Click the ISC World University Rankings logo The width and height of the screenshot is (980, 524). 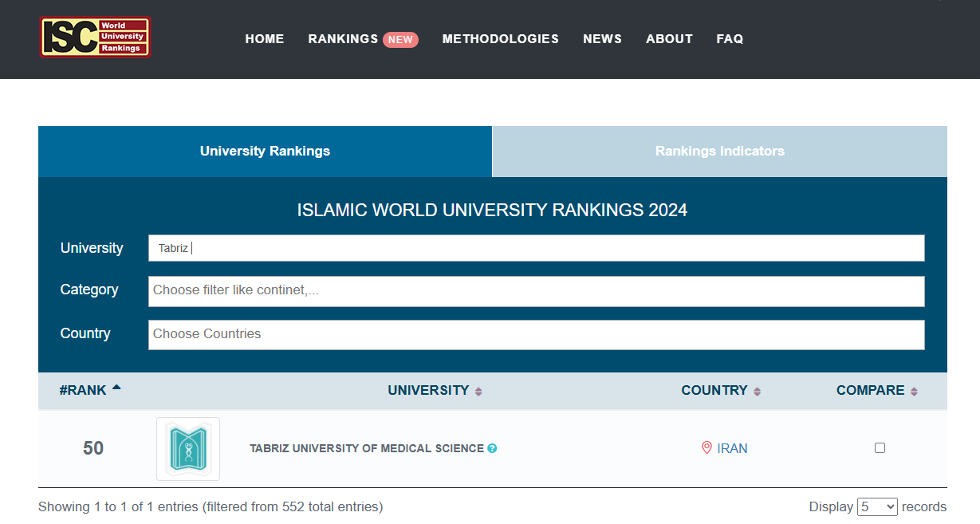(95, 37)
